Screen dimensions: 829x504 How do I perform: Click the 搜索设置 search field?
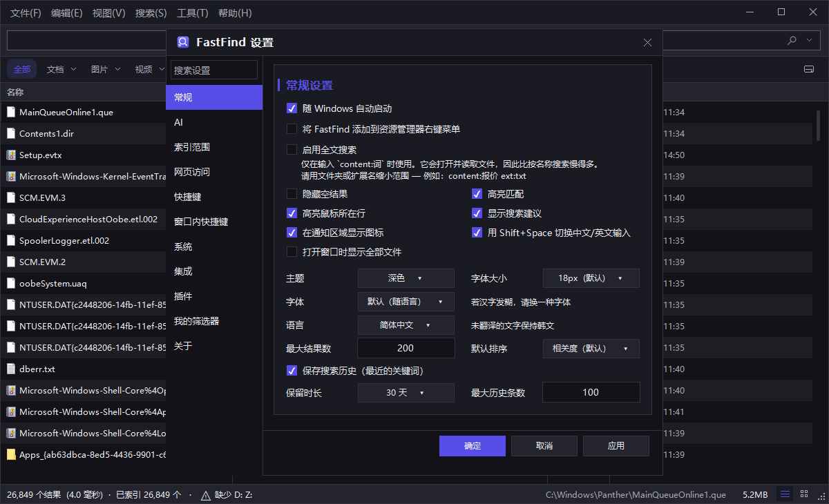tap(214, 70)
